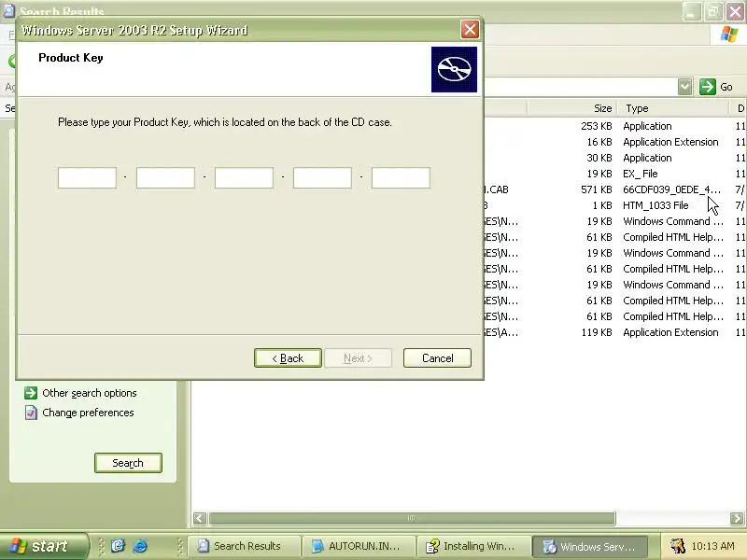The height and width of the screenshot is (560, 747).
Task: Select the EX_ File row
Action: coord(614,174)
